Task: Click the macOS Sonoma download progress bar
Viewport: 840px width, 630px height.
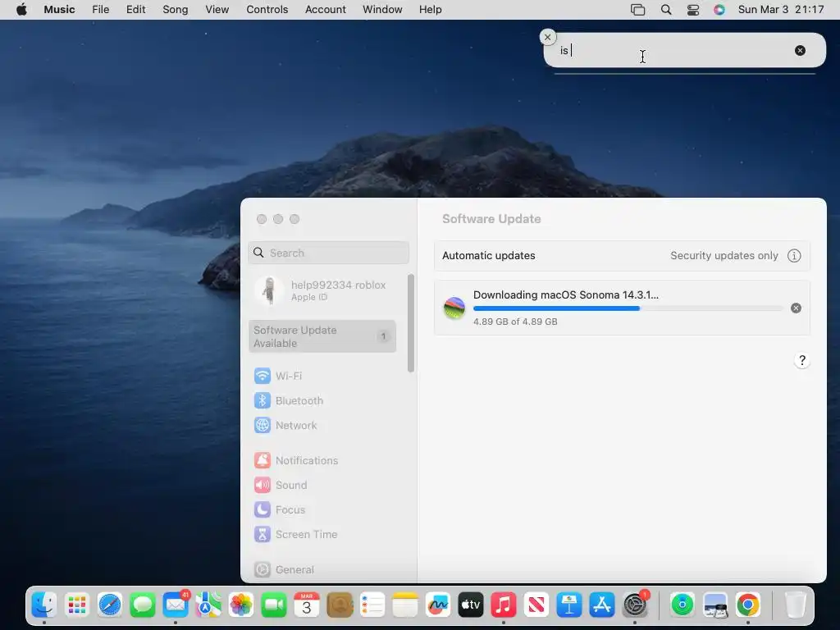Action: point(628,308)
